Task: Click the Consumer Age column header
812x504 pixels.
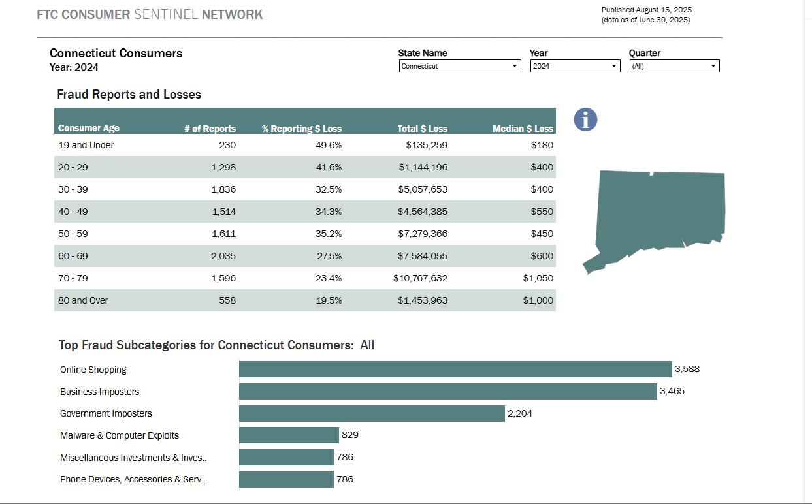Action: (89, 128)
